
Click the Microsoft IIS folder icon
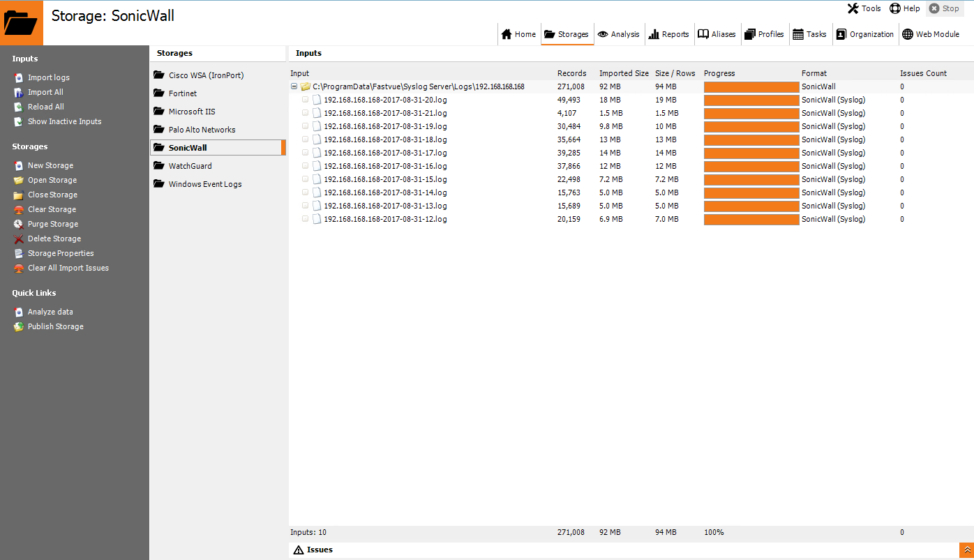pos(159,112)
